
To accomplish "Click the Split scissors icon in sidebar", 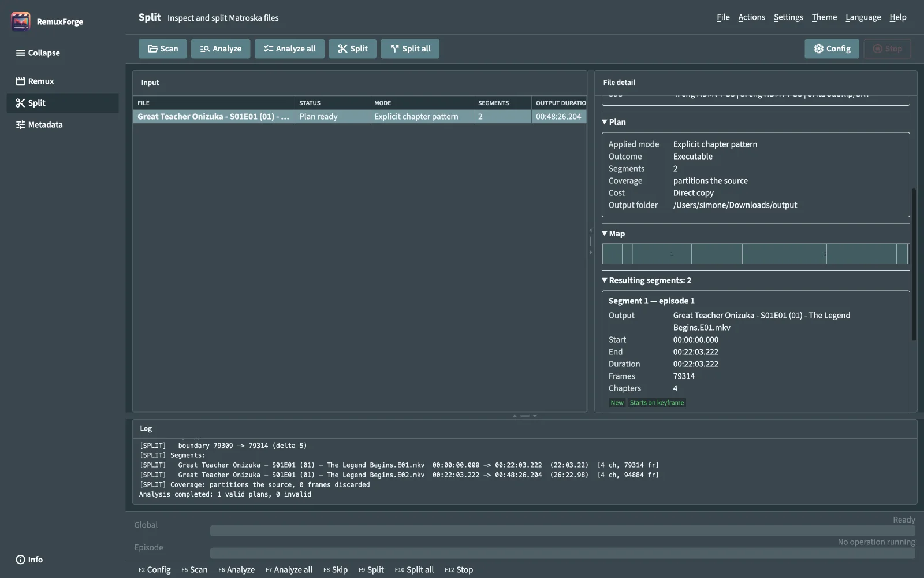I will [x=20, y=103].
